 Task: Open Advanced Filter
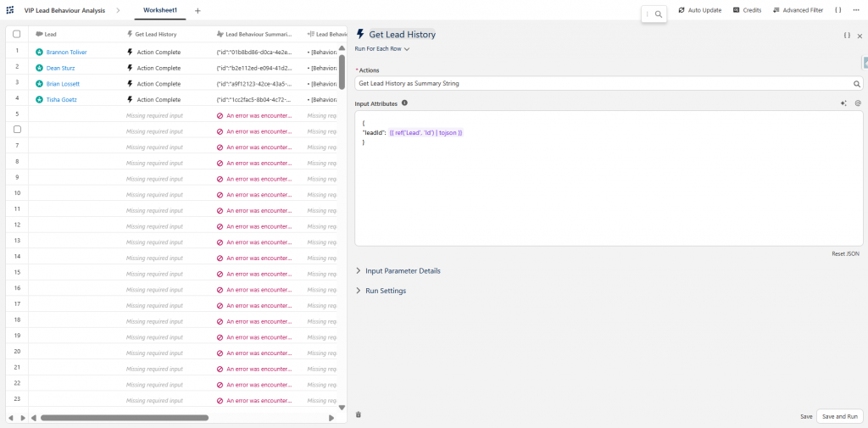click(x=798, y=10)
